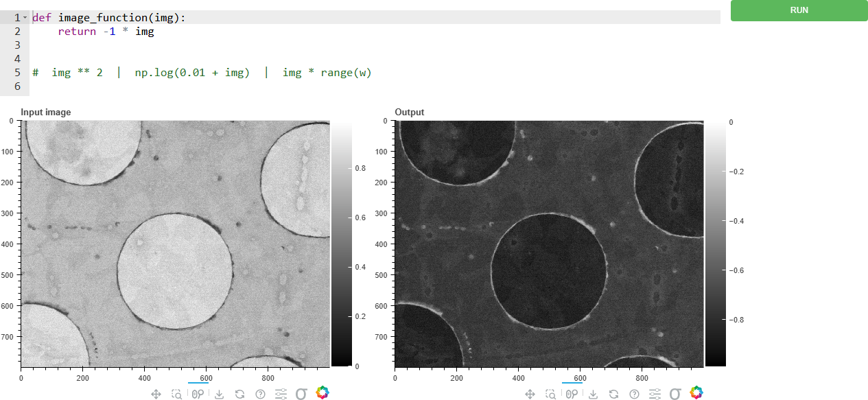Reset the Input image plot view
868x400 pixels.
[x=239, y=394]
